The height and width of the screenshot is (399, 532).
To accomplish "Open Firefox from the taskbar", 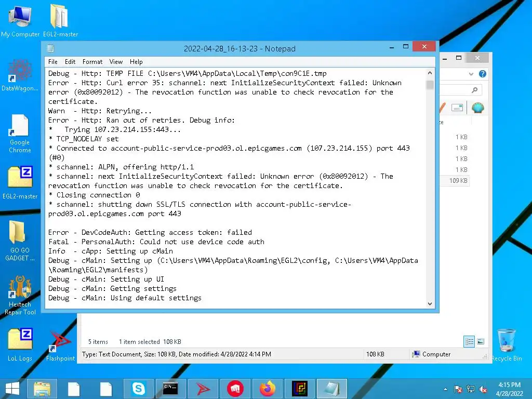I will coord(268,389).
